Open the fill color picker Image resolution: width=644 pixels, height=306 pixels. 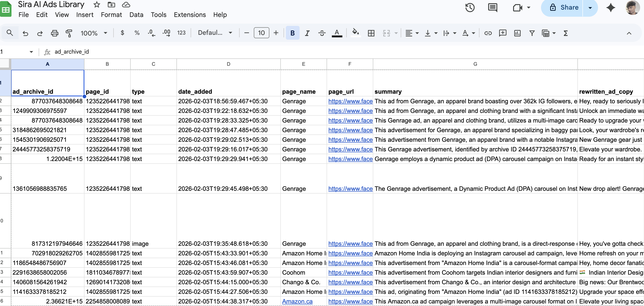click(x=355, y=33)
